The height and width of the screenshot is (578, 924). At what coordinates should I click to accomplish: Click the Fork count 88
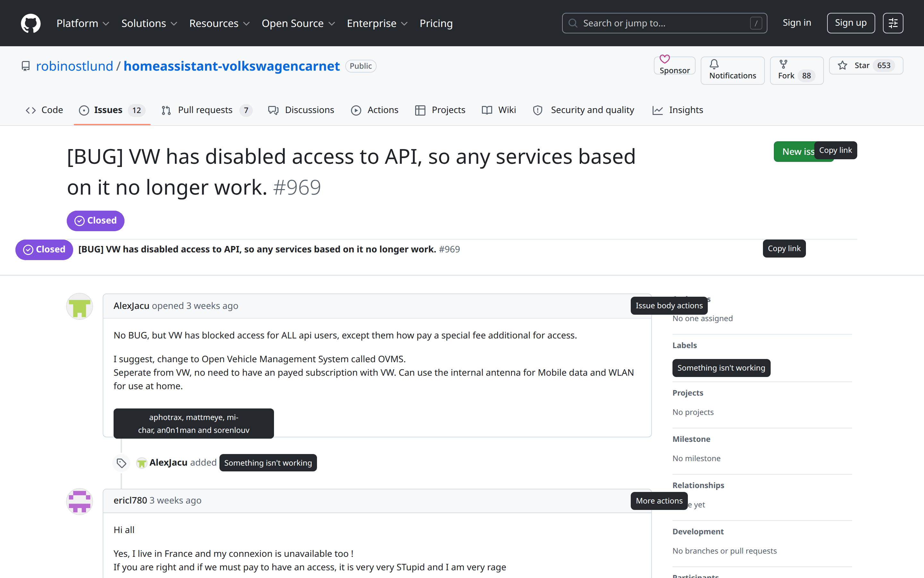click(x=806, y=76)
